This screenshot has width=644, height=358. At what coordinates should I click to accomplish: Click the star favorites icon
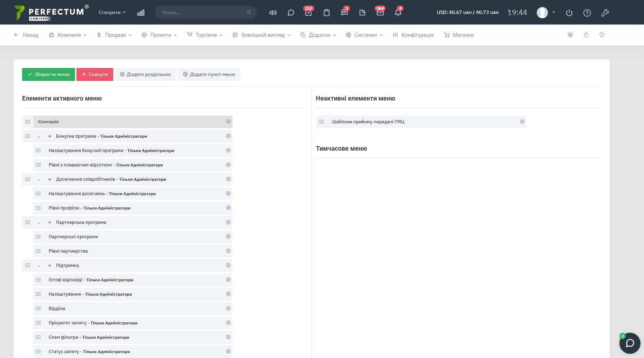602,35
